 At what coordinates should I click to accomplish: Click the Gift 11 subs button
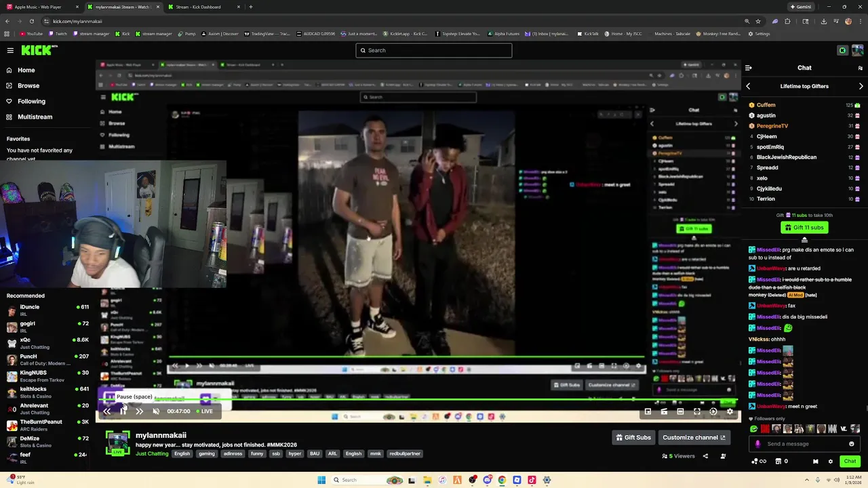pos(804,228)
